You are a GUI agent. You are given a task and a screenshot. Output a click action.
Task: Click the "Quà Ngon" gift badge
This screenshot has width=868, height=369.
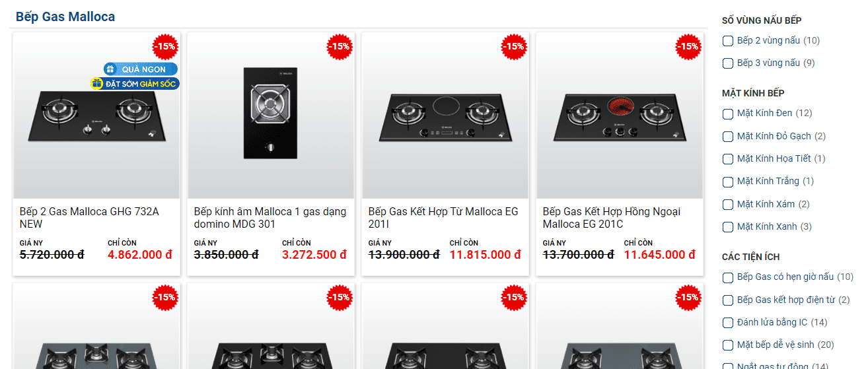pos(140,69)
